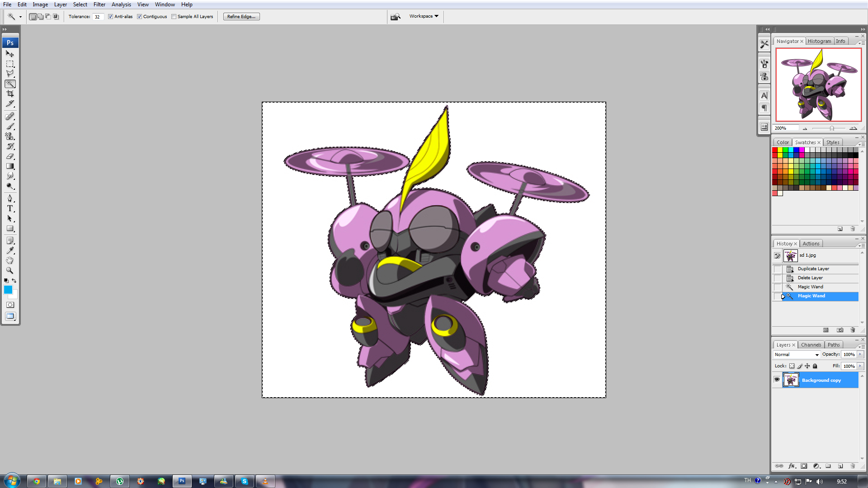
Task: Open the Fill slider arrow
Action: pos(860,366)
